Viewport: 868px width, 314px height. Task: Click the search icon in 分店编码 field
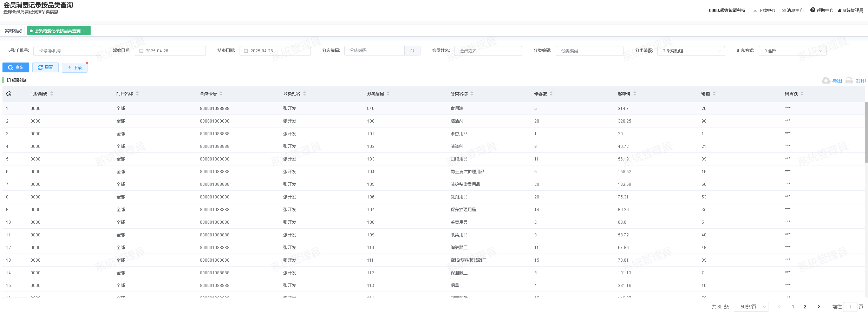[412, 51]
